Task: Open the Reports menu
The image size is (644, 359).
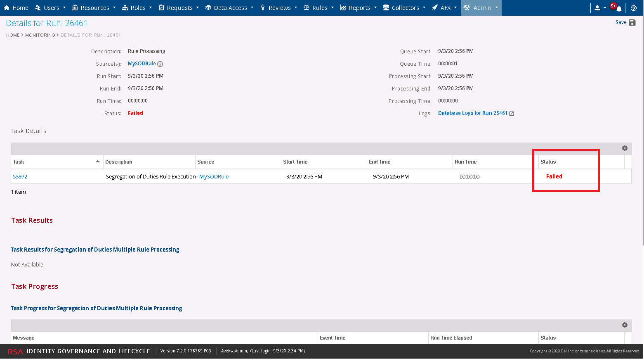Action: (359, 8)
